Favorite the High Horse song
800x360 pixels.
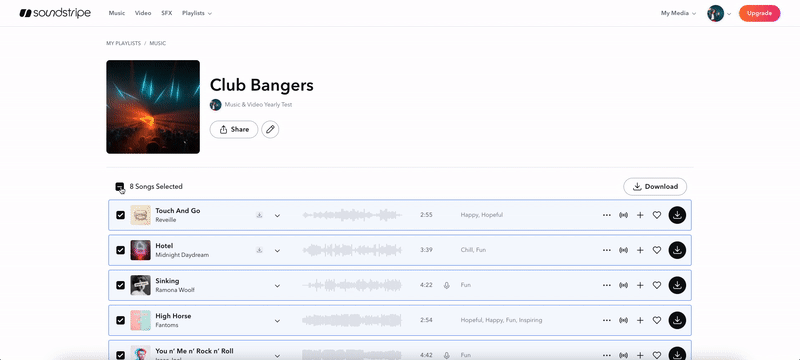pos(657,321)
